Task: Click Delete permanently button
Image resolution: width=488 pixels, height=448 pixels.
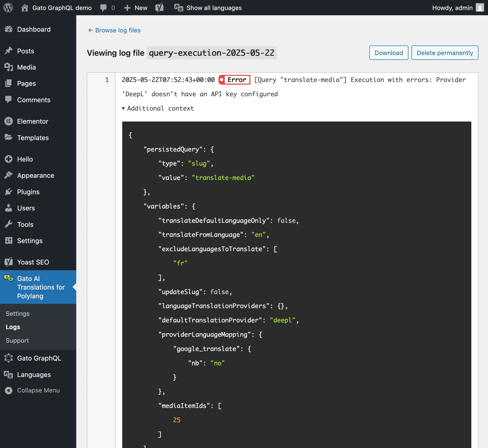Action: (x=444, y=53)
